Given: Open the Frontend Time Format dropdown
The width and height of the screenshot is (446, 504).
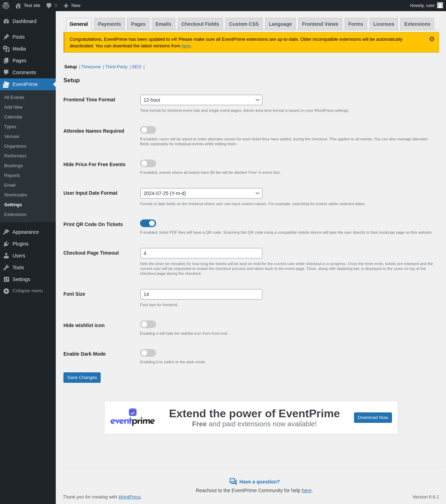Looking at the screenshot, I should (x=201, y=100).
